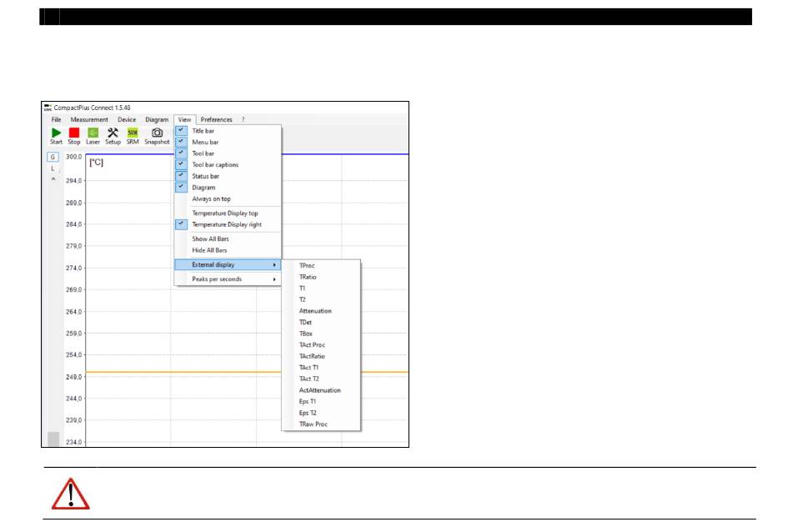Screen dimensions: 792x532
Task: Toggle the Laser toolbar icon
Action: tap(93, 133)
